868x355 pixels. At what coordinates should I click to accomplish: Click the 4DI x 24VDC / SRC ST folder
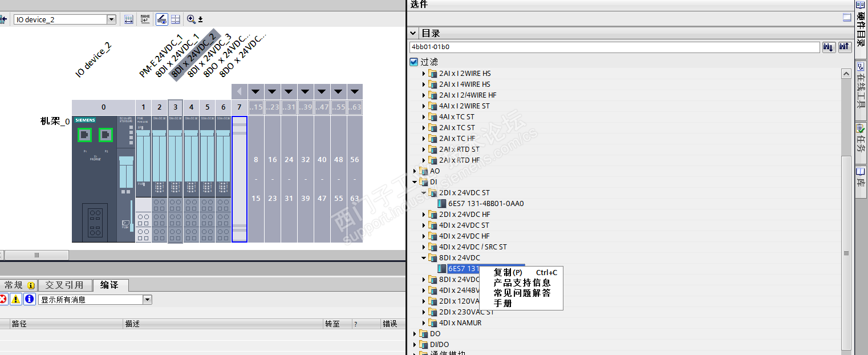pos(473,247)
